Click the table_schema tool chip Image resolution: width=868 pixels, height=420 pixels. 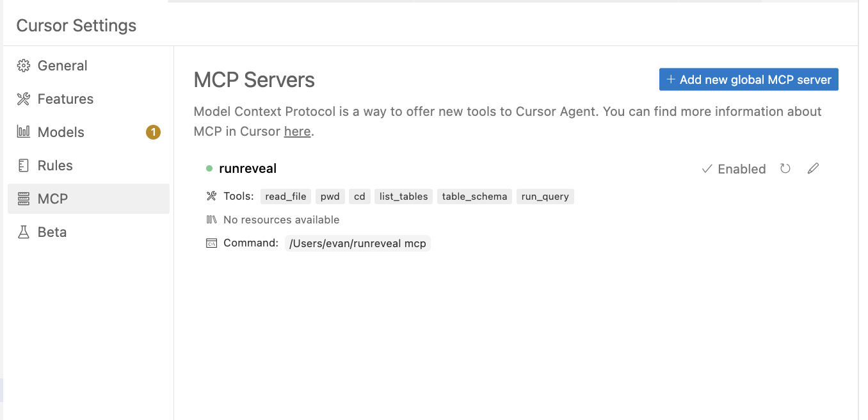(474, 196)
